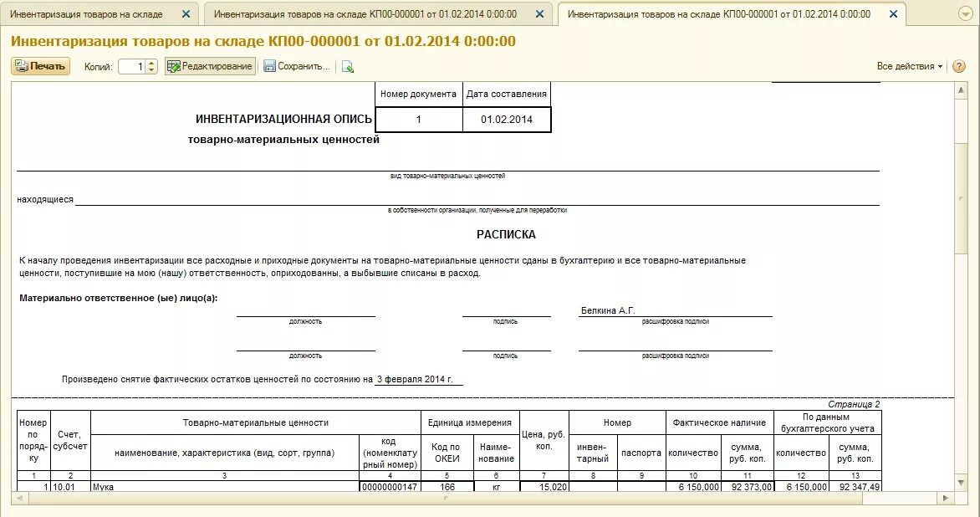The width and height of the screenshot is (980, 517).
Task: Select sum cell '92 373,00'
Action: point(748,487)
